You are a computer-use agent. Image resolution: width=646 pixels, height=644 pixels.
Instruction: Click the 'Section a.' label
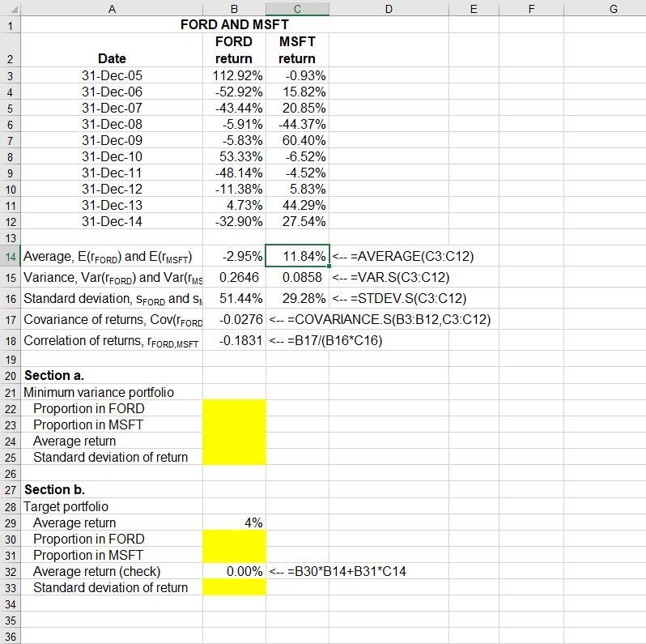pos(54,376)
